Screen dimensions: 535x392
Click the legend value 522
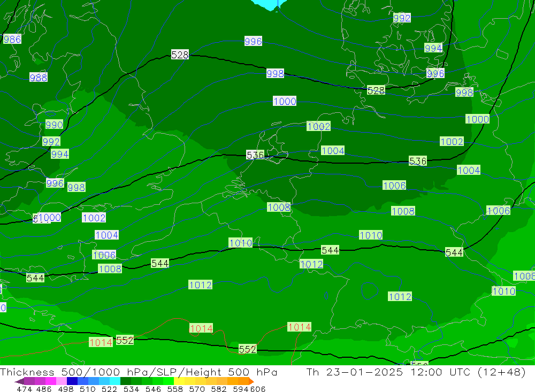tap(110, 389)
